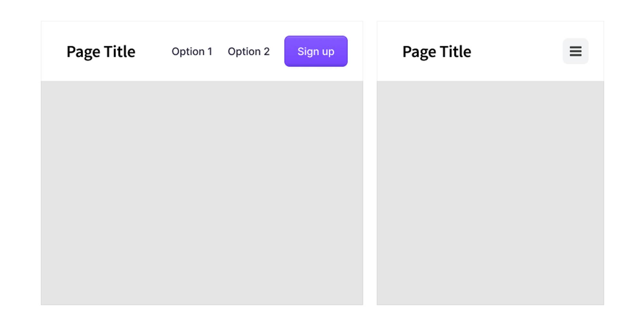Select Option 1 in the navbar
Viewport: 644px width, 325px height.
coord(192,52)
